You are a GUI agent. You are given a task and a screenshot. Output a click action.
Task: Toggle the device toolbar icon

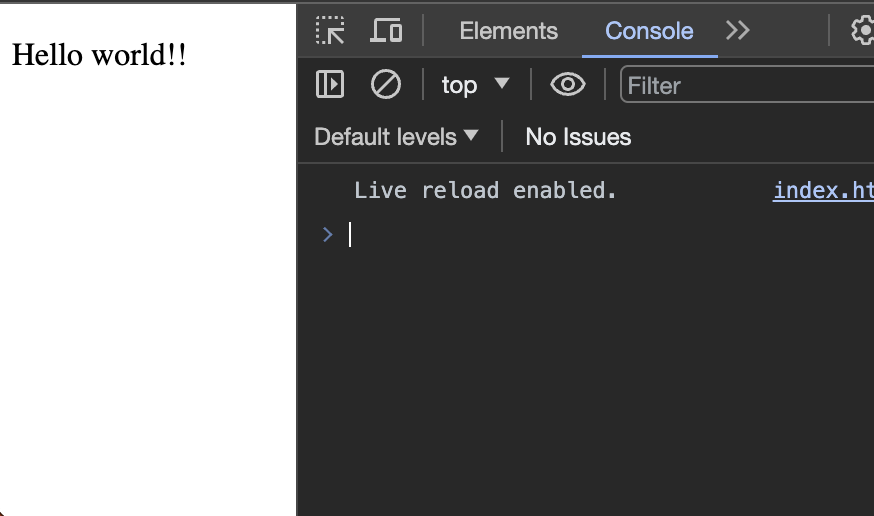[386, 31]
